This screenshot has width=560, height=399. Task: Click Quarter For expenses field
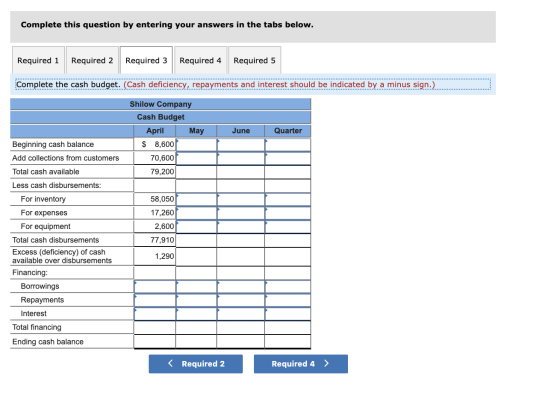point(288,213)
